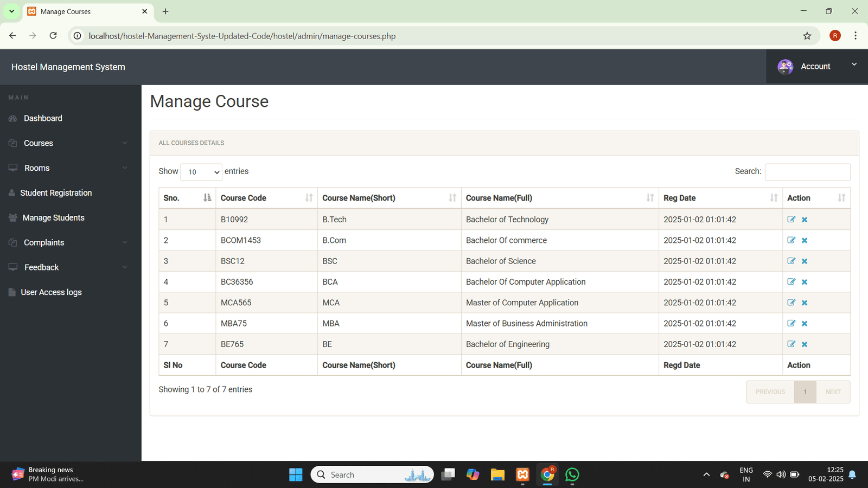Viewport: 868px width, 488px height.
Task: Expand the Rooms sidebar menu
Action: pos(71,168)
